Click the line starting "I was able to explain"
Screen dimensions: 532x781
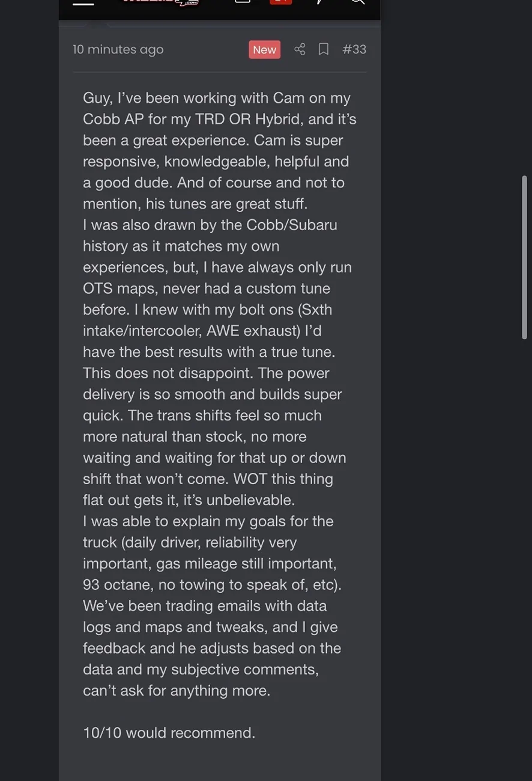coord(208,521)
